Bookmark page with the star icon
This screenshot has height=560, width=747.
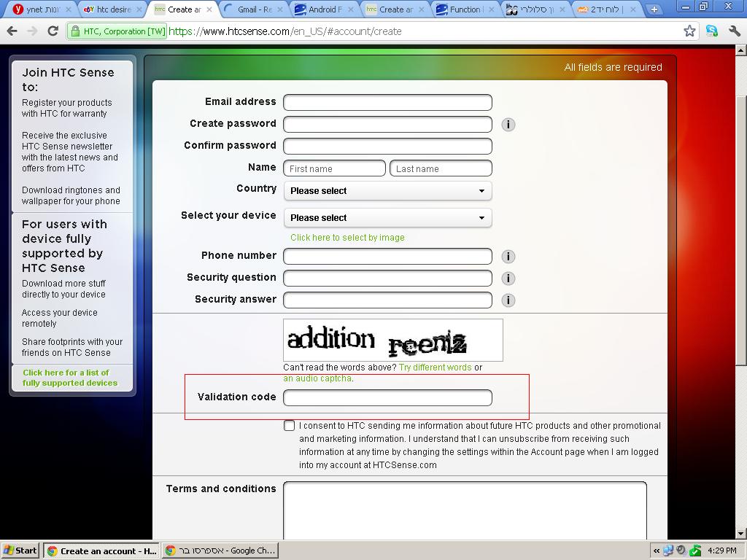[689, 31]
